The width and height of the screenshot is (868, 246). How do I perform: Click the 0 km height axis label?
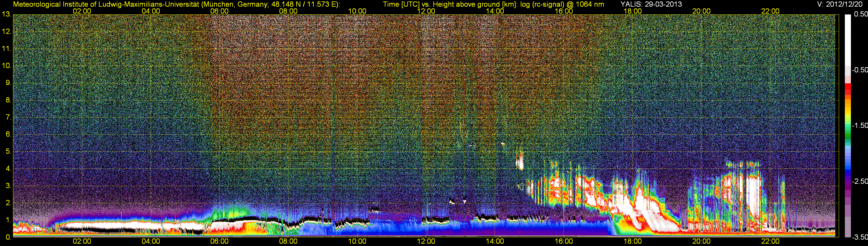tap(8, 237)
